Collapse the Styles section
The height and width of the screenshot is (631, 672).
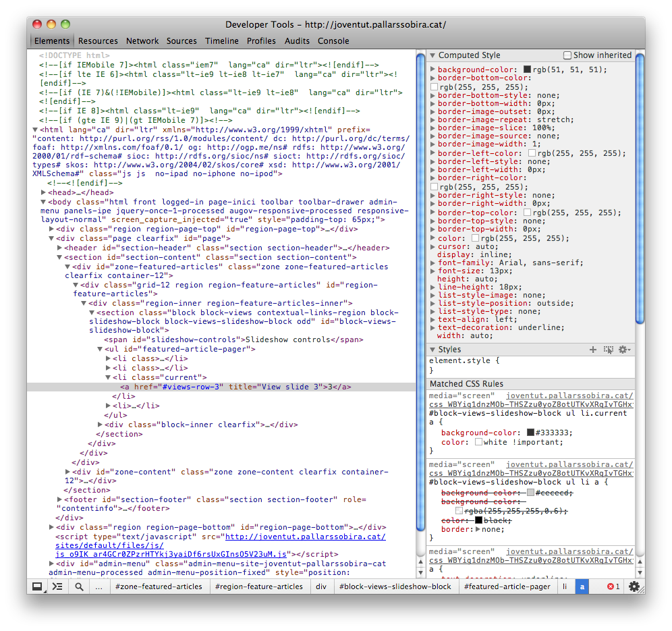point(432,350)
